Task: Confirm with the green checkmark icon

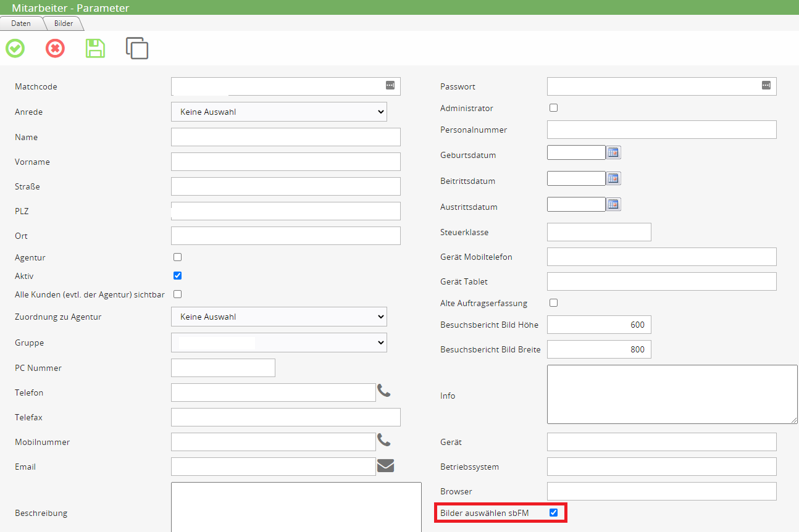Action: point(15,48)
